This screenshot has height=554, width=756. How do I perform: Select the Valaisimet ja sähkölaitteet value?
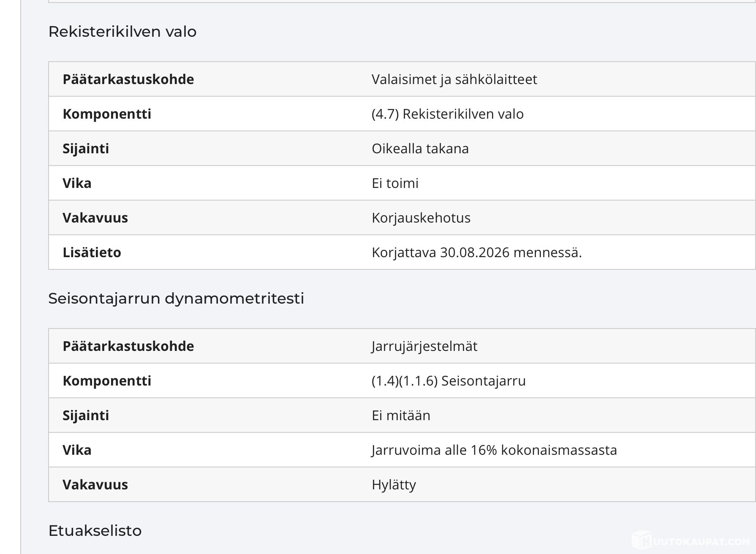tap(454, 79)
